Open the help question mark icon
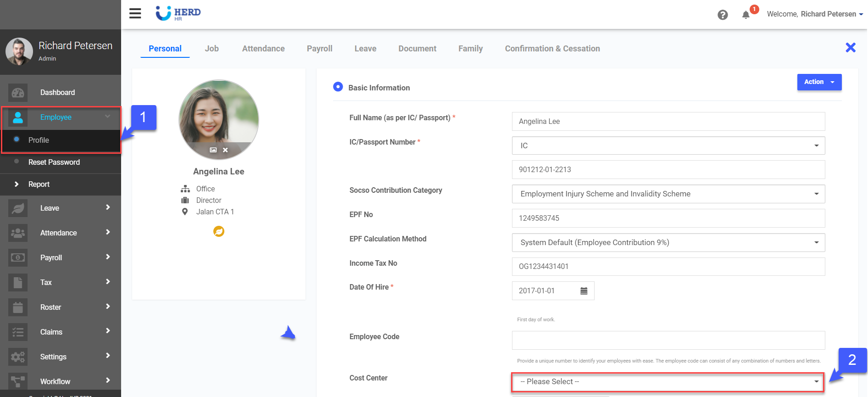This screenshot has height=397, width=868. point(723,15)
